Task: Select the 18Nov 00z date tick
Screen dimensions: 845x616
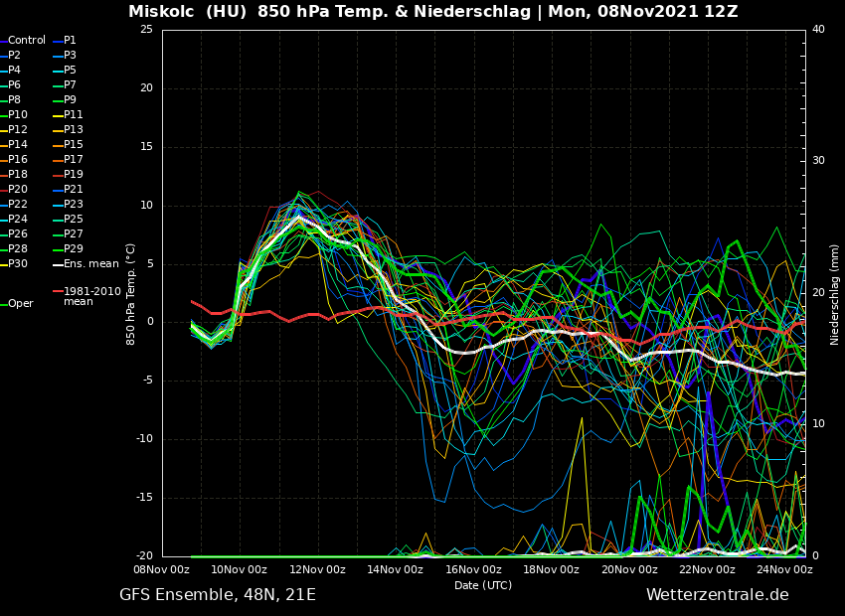Action: pyautogui.click(x=551, y=570)
